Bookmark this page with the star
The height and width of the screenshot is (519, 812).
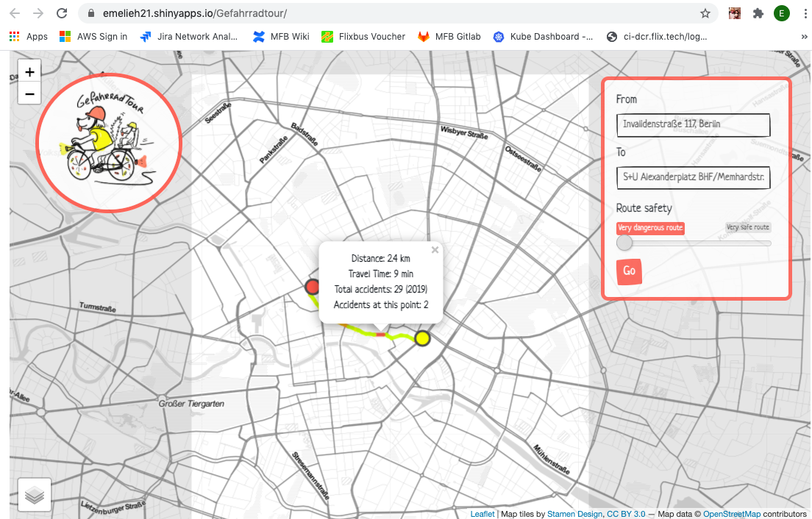coord(705,13)
